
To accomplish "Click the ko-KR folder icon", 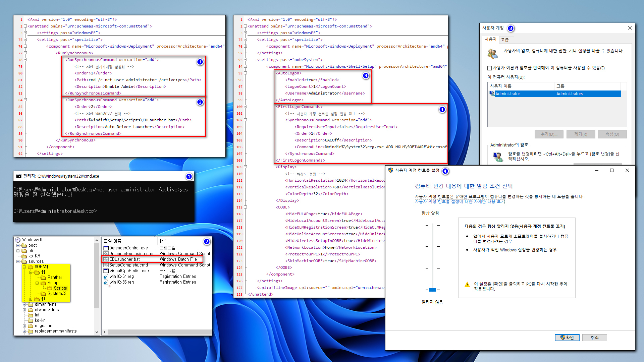I will [24, 256].
